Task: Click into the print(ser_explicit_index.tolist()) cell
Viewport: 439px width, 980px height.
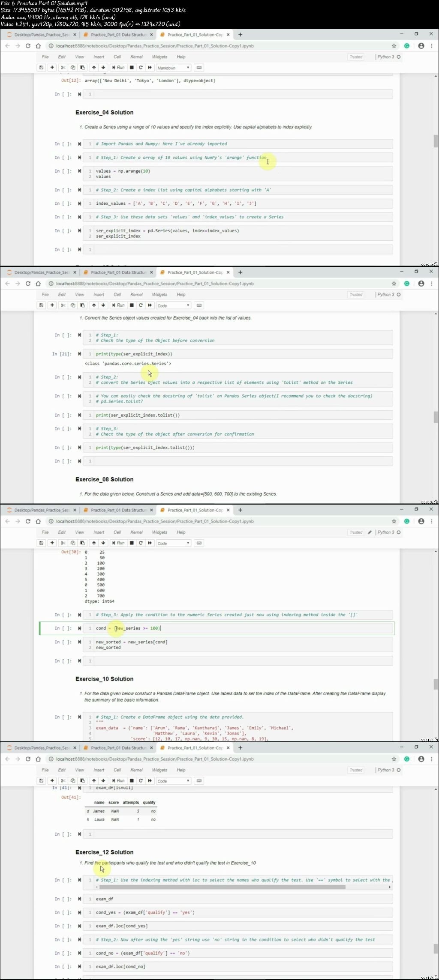Action: click(x=238, y=415)
